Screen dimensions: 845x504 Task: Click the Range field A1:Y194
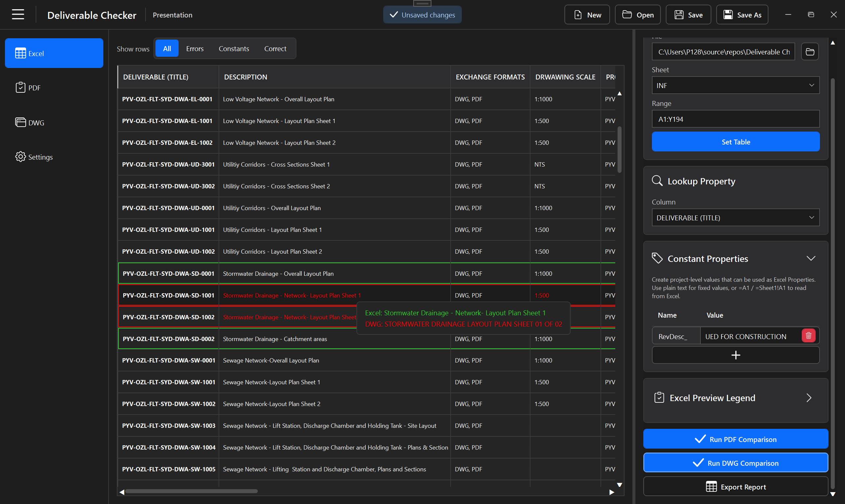pyautogui.click(x=736, y=119)
